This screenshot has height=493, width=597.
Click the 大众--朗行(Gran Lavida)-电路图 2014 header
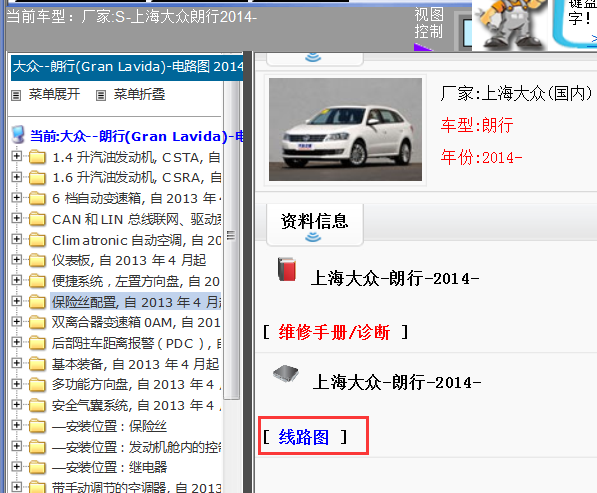[127, 67]
